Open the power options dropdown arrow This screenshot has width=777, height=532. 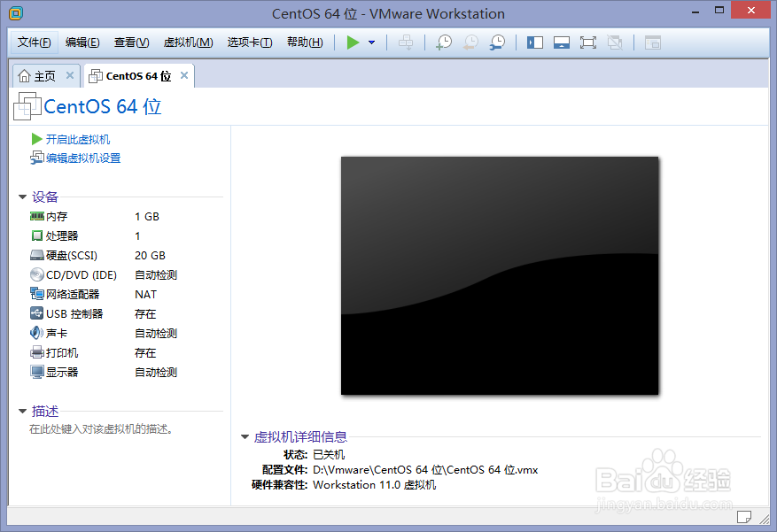(371, 42)
